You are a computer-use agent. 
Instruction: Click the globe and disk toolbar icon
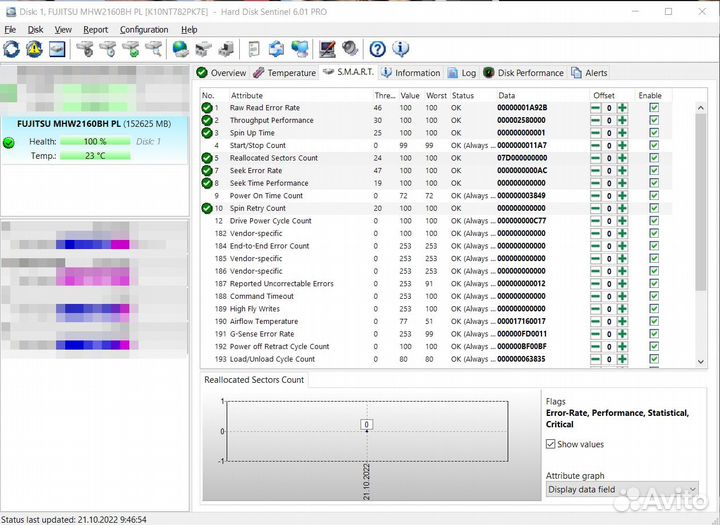point(180,49)
